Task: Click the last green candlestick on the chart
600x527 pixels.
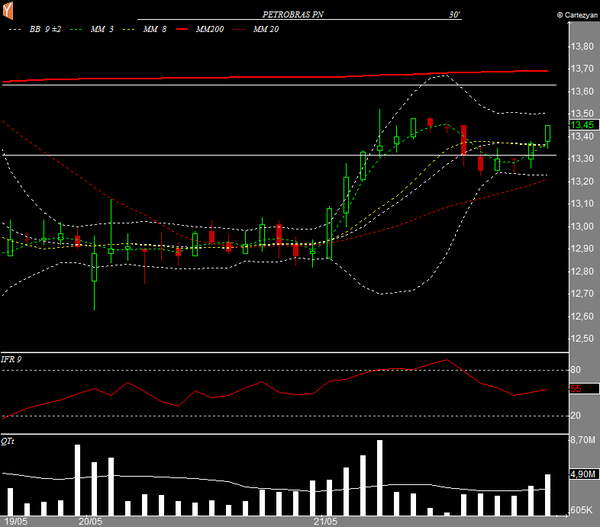Action: pos(548,133)
